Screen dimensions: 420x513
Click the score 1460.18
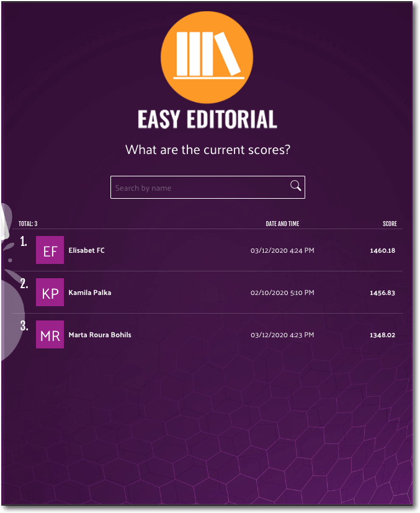click(x=382, y=250)
